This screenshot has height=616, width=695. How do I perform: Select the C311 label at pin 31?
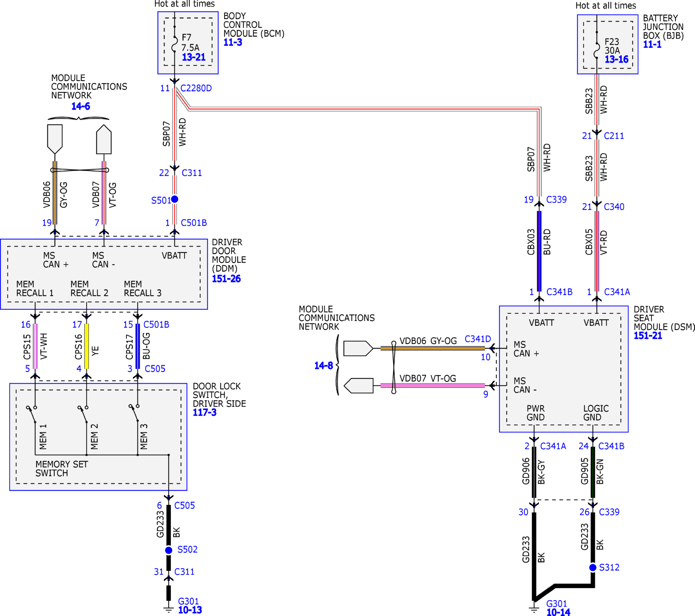pos(184,572)
